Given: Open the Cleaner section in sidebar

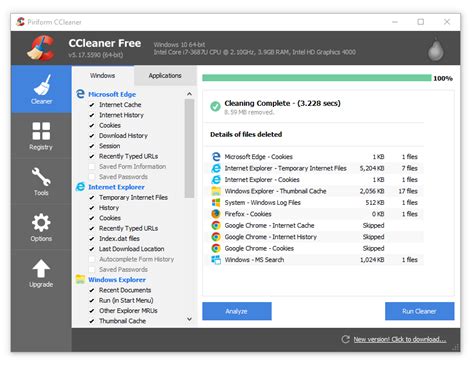Looking at the screenshot, I should (x=41, y=89).
